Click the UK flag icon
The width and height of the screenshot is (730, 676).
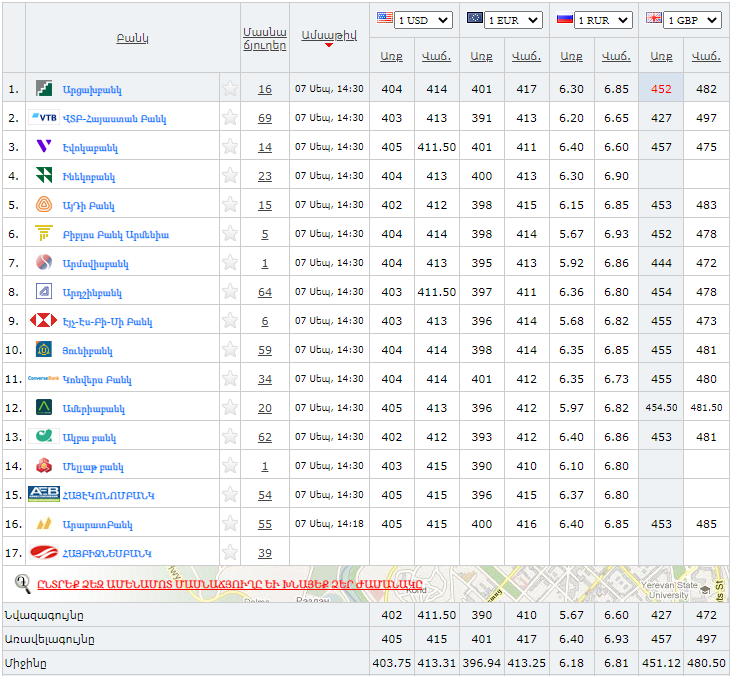(654, 18)
